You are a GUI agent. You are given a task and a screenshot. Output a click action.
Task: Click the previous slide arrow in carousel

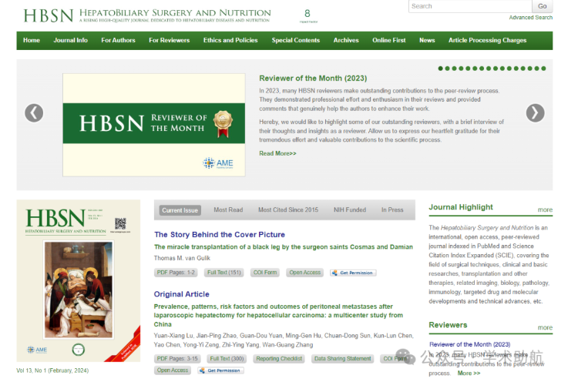click(34, 113)
